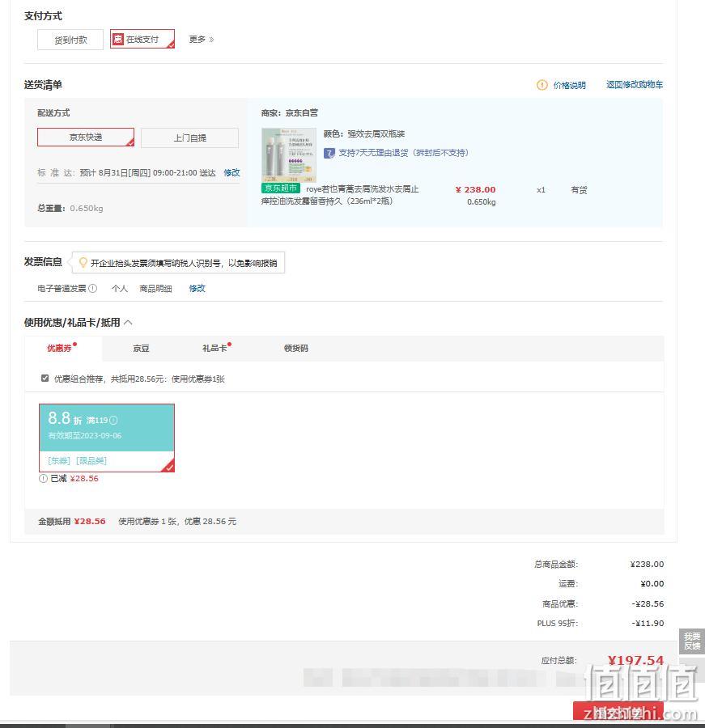Click 商品明细 invoice content text
The height and width of the screenshot is (728, 705).
pos(155,288)
